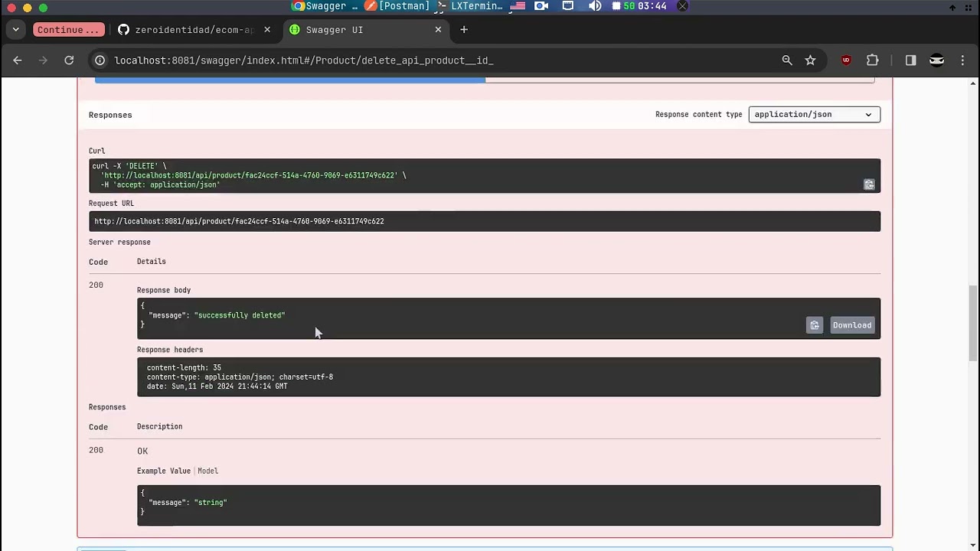980x551 pixels.
Task: Switch to Swagger task in top panel
Action: pos(326,6)
